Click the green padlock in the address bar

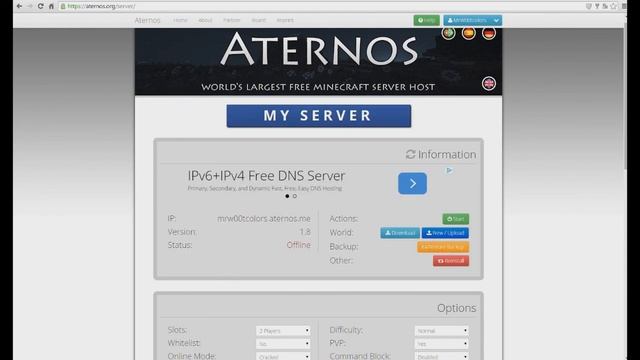pyautogui.click(x=63, y=6)
